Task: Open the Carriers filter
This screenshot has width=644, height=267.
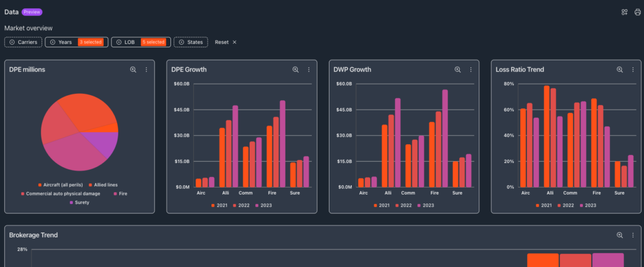Action: [x=23, y=42]
